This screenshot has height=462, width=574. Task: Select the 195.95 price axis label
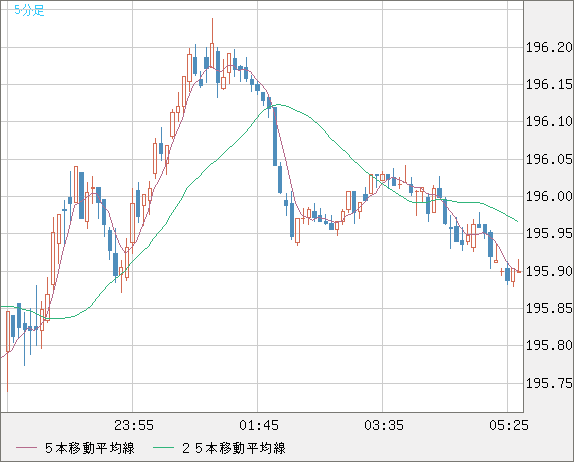click(x=549, y=233)
